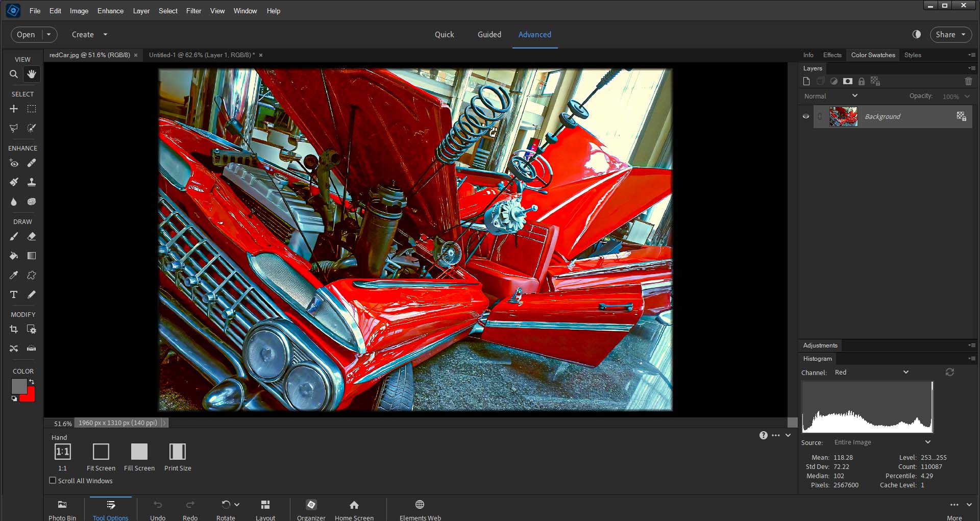Image resolution: width=980 pixels, height=521 pixels.
Task: Select the Zoom tool
Action: [x=14, y=75]
